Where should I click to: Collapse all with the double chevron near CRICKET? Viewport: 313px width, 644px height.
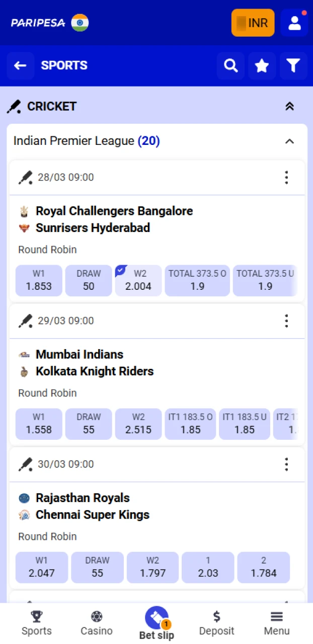click(289, 106)
